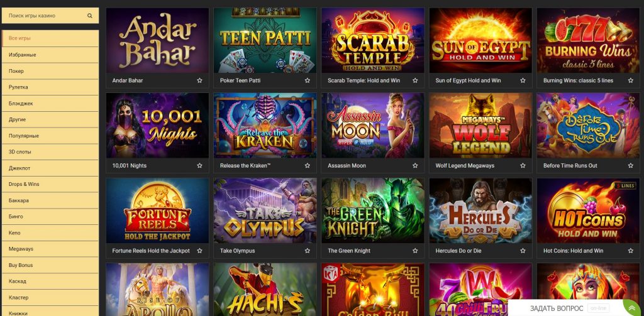Favorite the Andar Bahar game star

[x=199, y=80]
